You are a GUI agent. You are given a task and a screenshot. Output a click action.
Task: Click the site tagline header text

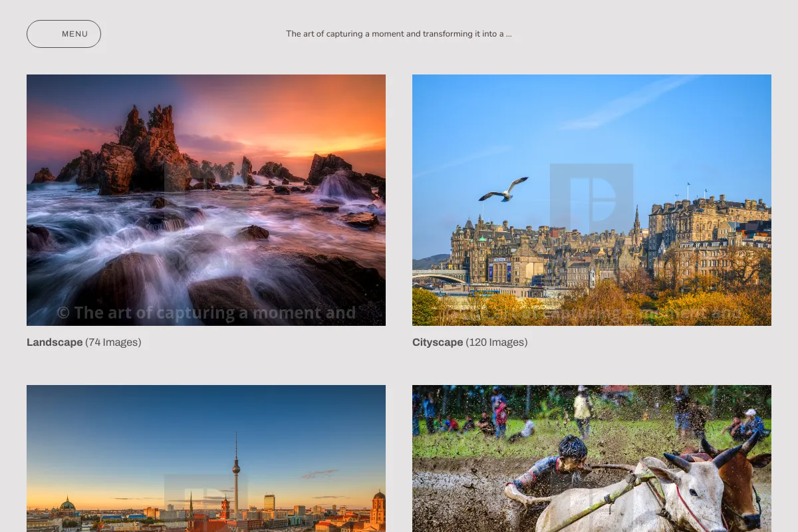tap(399, 34)
